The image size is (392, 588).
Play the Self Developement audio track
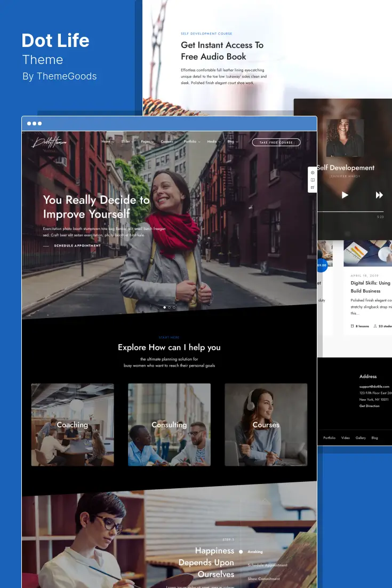pos(345,195)
